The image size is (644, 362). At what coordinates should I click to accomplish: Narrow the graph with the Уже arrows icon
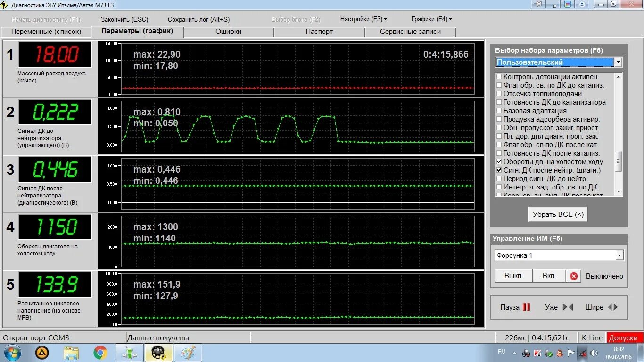568,307
